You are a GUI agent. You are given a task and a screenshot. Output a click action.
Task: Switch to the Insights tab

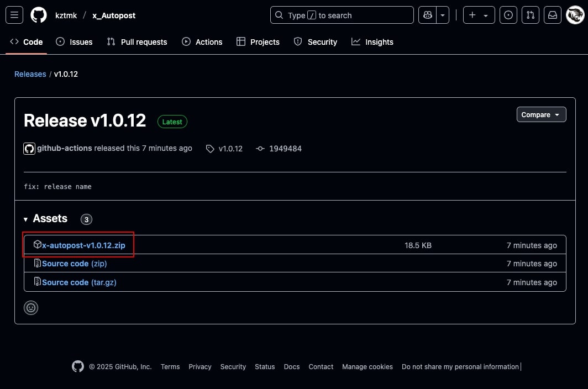click(x=372, y=42)
